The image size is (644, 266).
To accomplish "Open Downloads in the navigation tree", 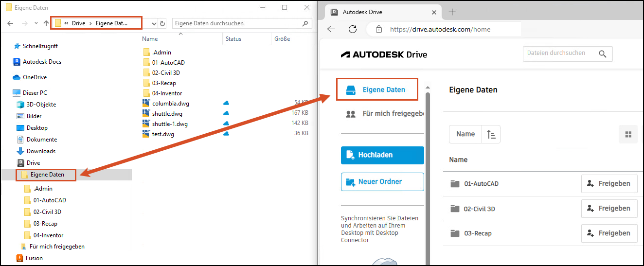I will click(x=36, y=151).
